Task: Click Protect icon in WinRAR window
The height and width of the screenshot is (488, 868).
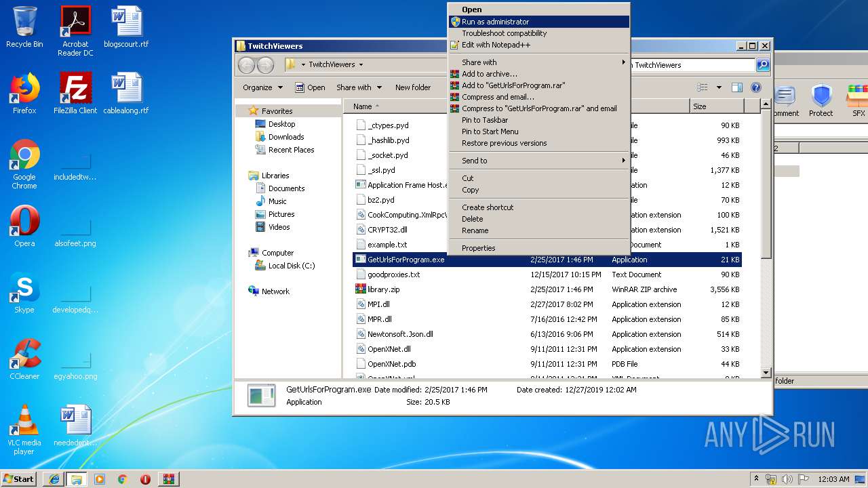Action: coord(821,101)
